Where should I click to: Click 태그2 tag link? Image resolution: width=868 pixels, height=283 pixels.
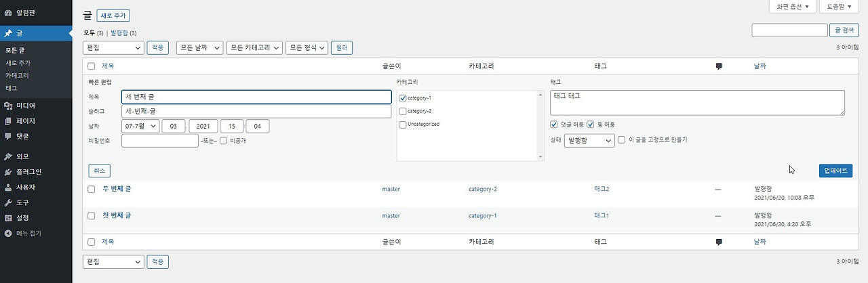tap(601, 189)
